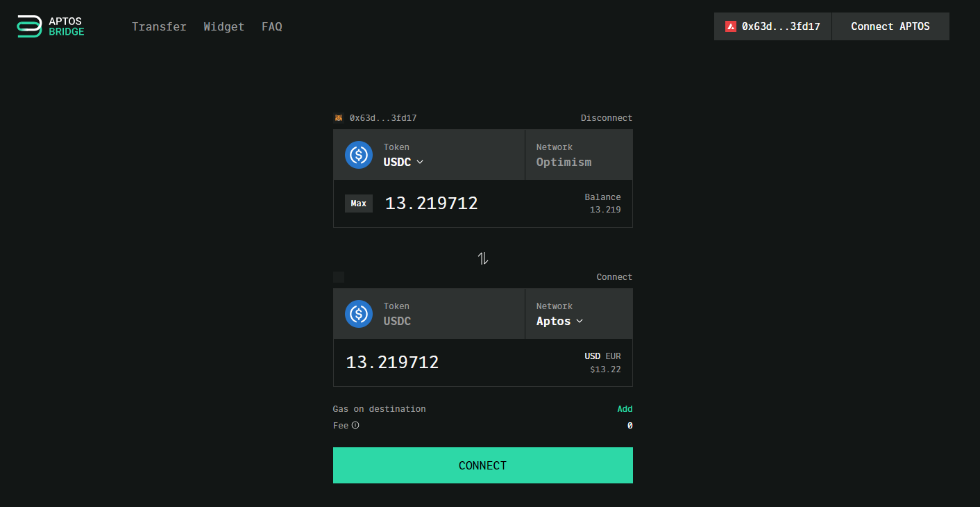Click the Connect APTOS button
This screenshot has width=980, height=507.
[x=890, y=26]
